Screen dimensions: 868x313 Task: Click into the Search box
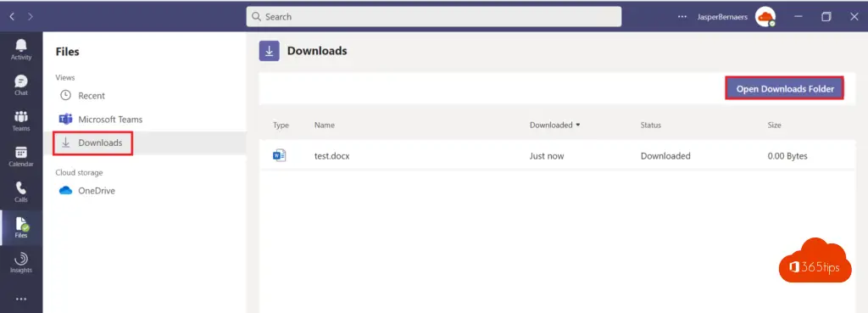pos(433,17)
